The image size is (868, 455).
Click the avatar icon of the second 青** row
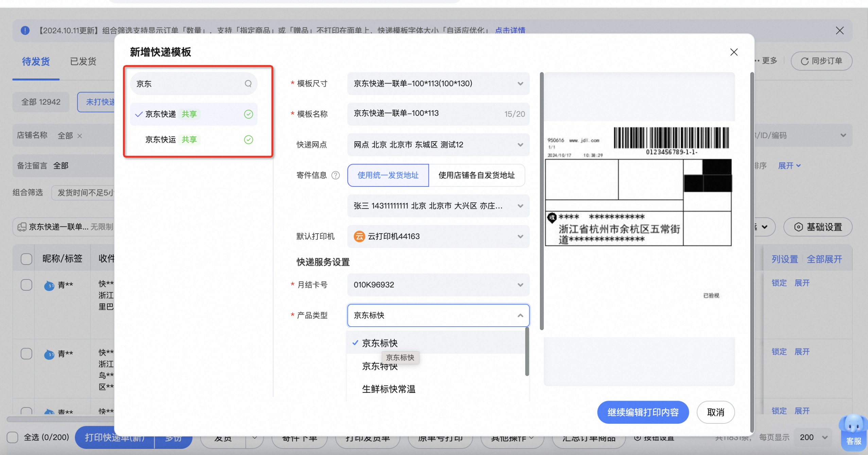(x=49, y=354)
